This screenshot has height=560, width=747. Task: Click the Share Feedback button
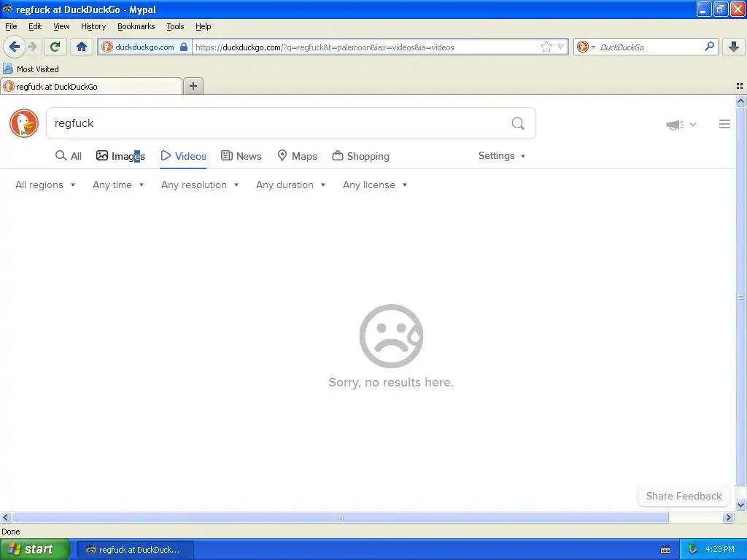[684, 496]
